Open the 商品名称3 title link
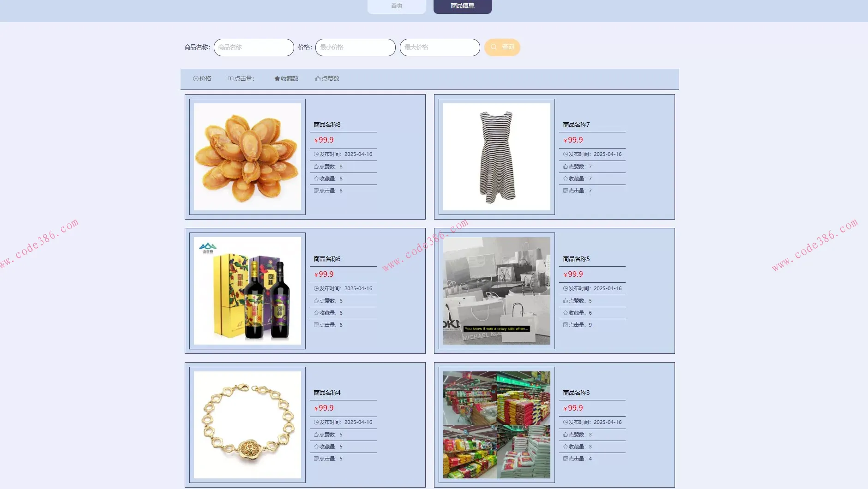Viewport: 868px width, 489px height. click(576, 393)
